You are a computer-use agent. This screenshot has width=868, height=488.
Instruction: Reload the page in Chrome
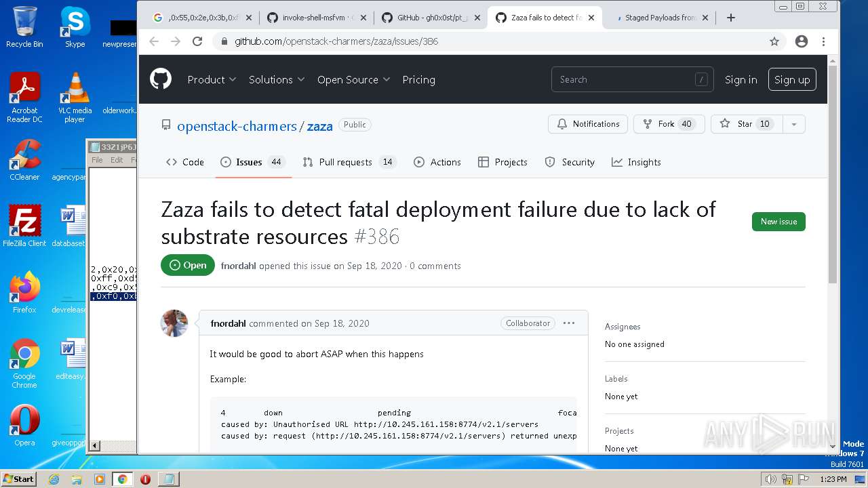[x=197, y=41]
